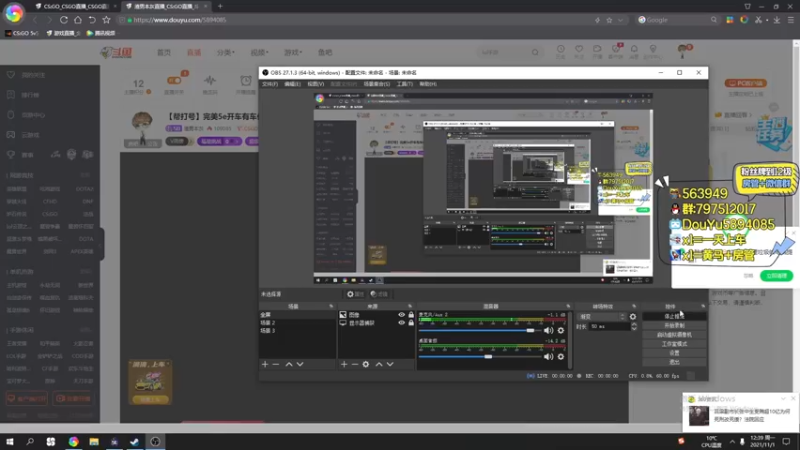Open the Tools menu in OBS
Viewport: 800px width, 450px height.
tap(405, 84)
